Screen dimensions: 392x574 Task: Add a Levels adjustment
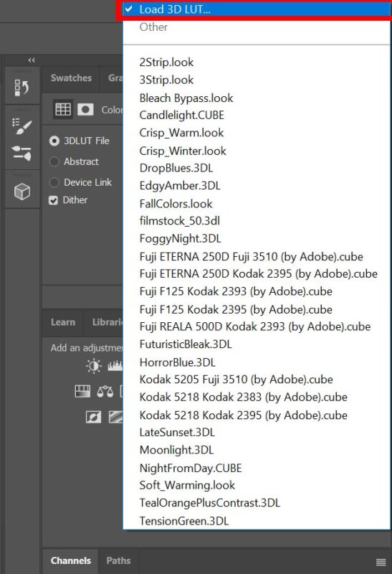(115, 365)
